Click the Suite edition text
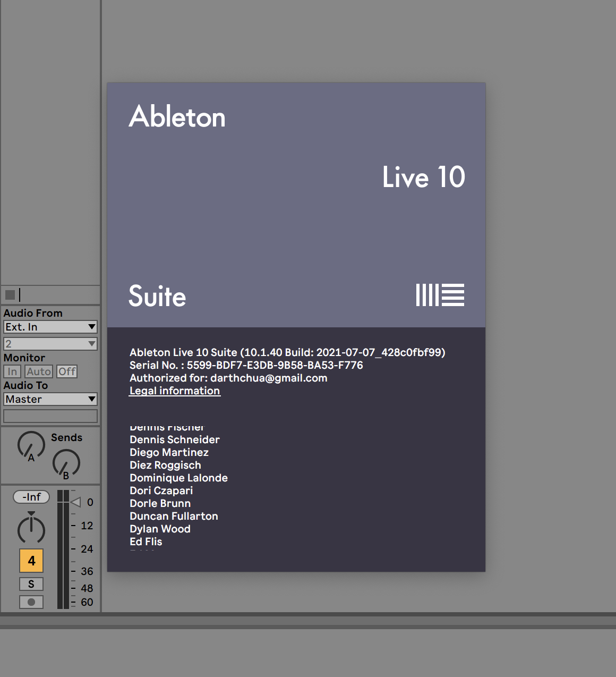The width and height of the screenshot is (616, 677). (x=157, y=296)
